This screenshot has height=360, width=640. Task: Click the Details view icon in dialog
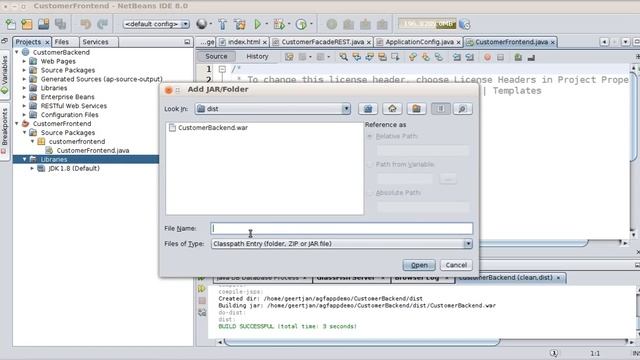pyautogui.click(x=462, y=109)
